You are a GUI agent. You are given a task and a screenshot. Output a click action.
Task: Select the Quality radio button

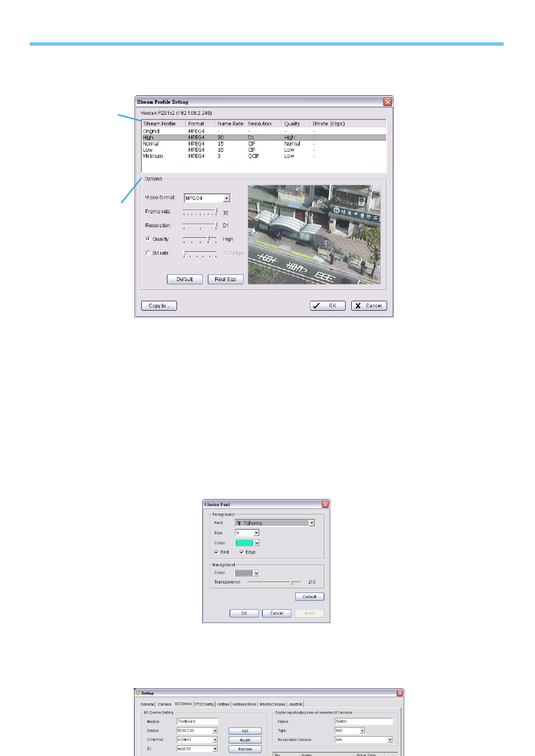click(148, 239)
